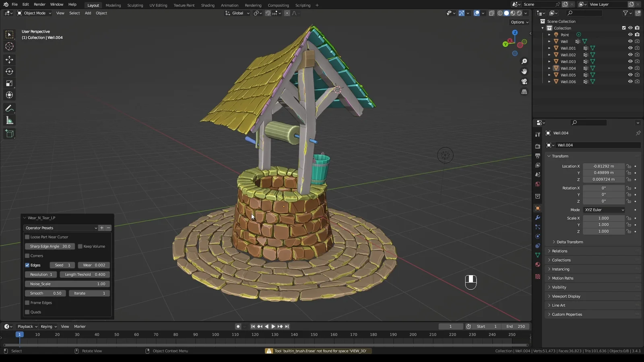
Task: Enable the Loose Part Near Cursor checkbox
Action: click(x=27, y=237)
